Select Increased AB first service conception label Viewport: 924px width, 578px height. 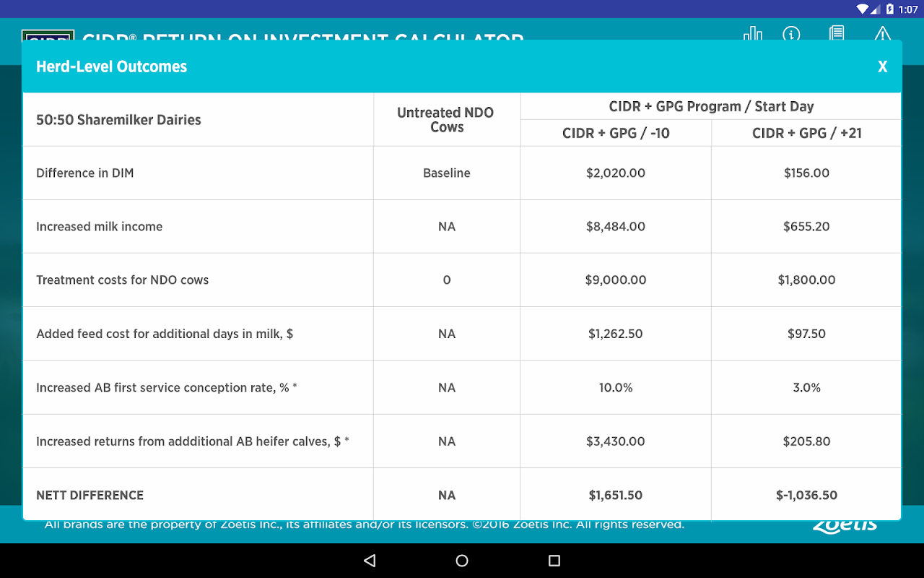(167, 388)
